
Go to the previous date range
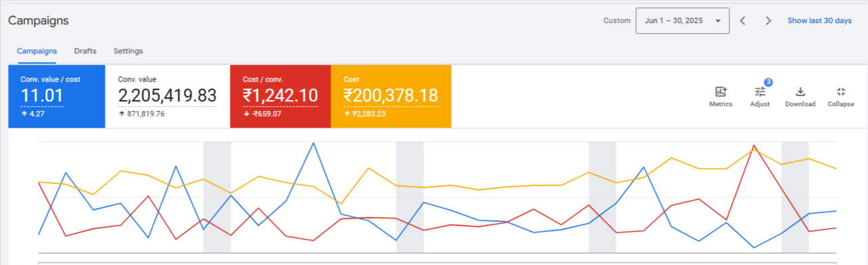pyautogui.click(x=742, y=20)
